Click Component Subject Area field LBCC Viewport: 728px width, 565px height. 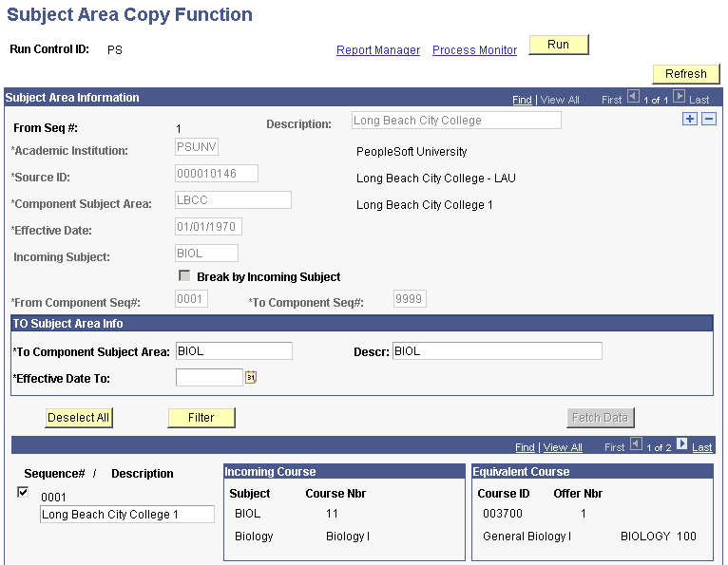pyautogui.click(x=233, y=200)
